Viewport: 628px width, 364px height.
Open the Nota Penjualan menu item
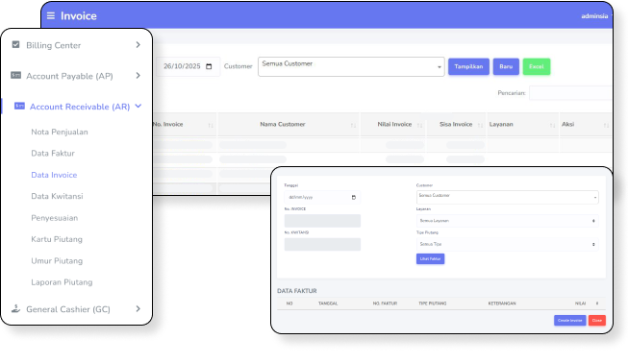tap(60, 132)
